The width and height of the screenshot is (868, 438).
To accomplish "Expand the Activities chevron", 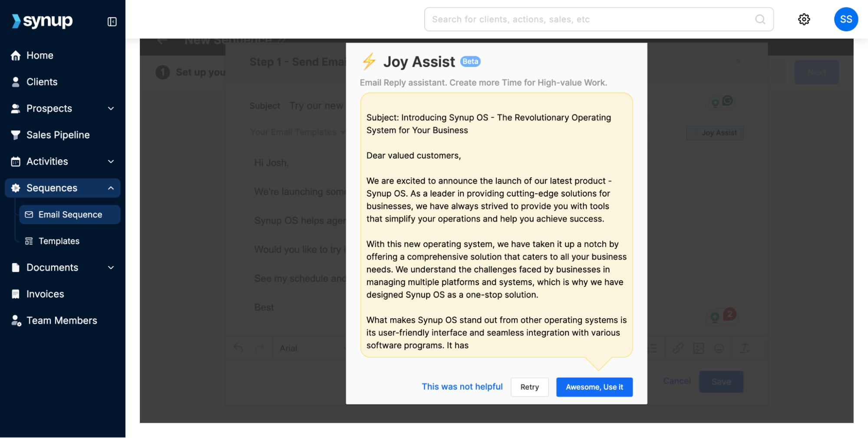I will click(111, 161).
